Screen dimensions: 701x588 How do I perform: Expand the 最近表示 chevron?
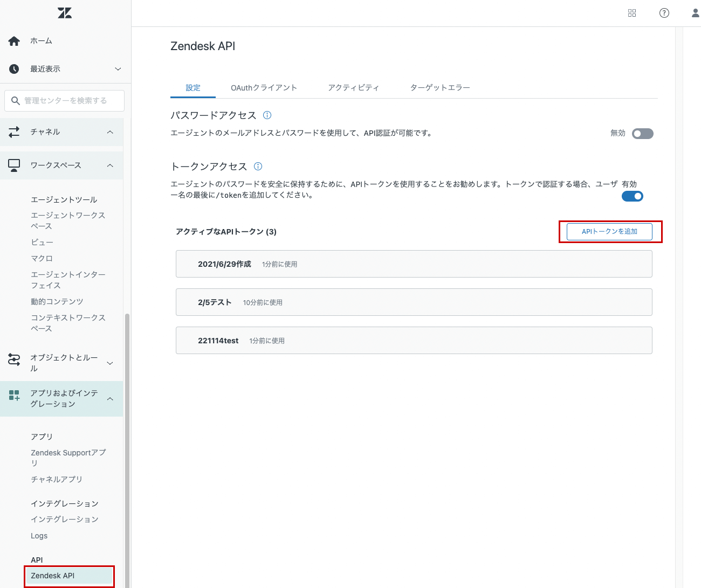118,69
